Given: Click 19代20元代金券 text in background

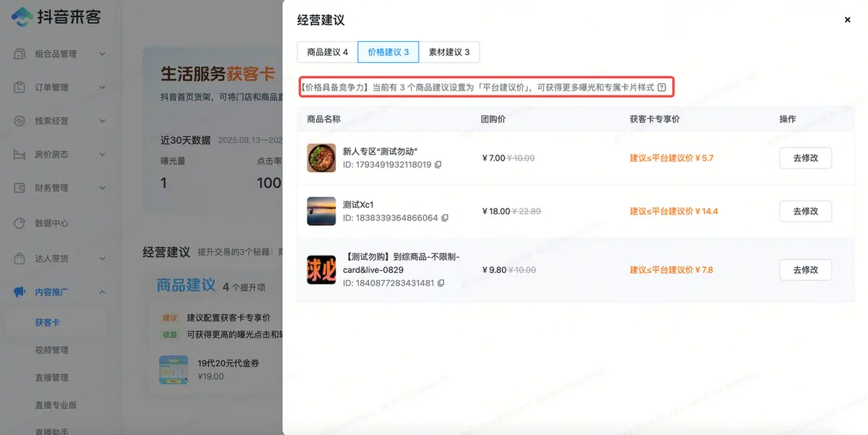Looking at the screenshot, I should pos(229,363).
